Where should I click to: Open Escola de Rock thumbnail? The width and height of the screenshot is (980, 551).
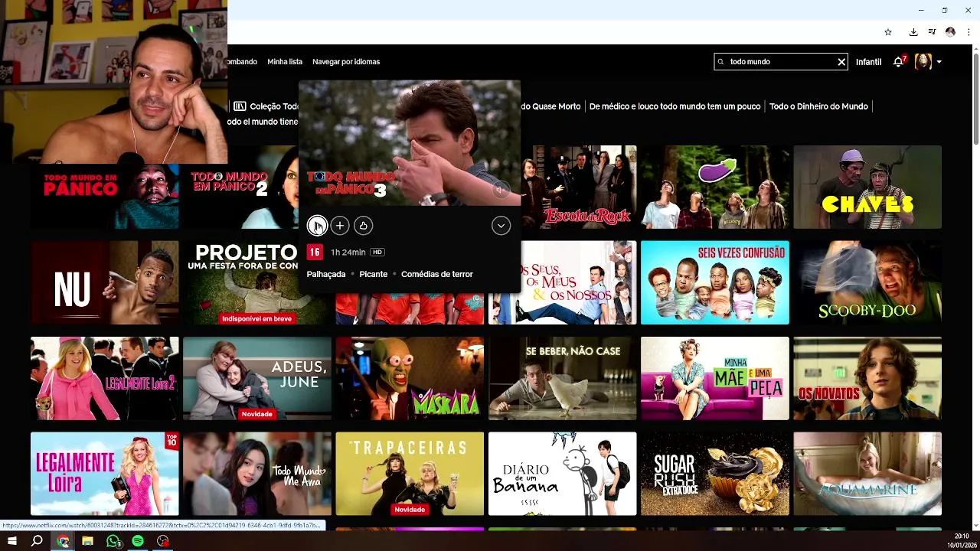pos(579,187)
